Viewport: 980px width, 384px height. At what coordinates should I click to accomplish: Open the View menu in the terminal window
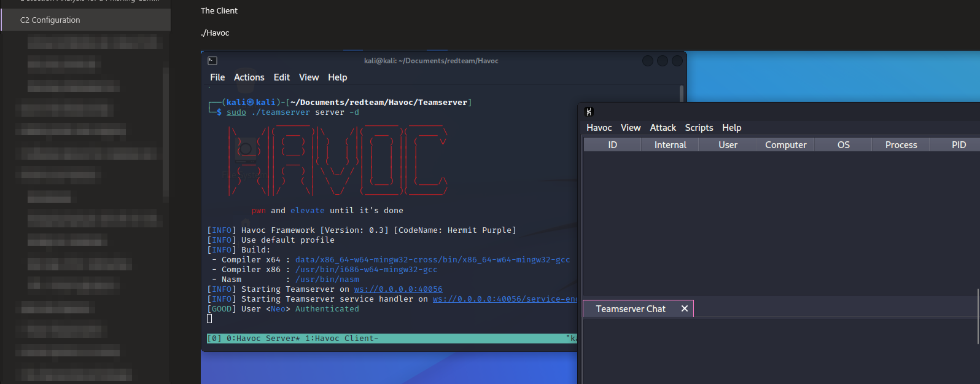(309, 77)
